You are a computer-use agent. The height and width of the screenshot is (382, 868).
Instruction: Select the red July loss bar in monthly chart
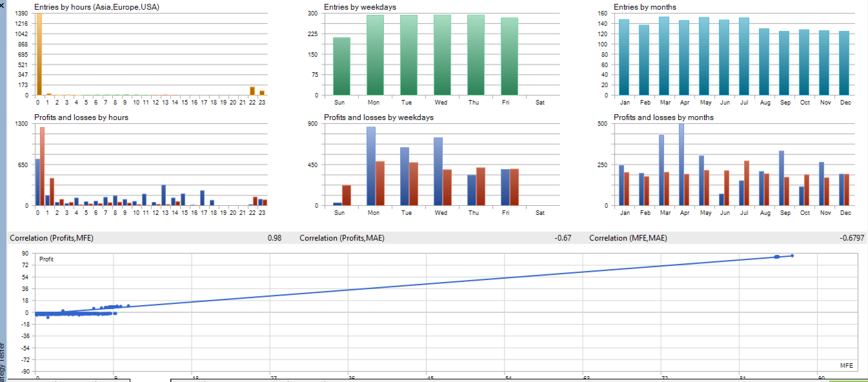[747, 183]
